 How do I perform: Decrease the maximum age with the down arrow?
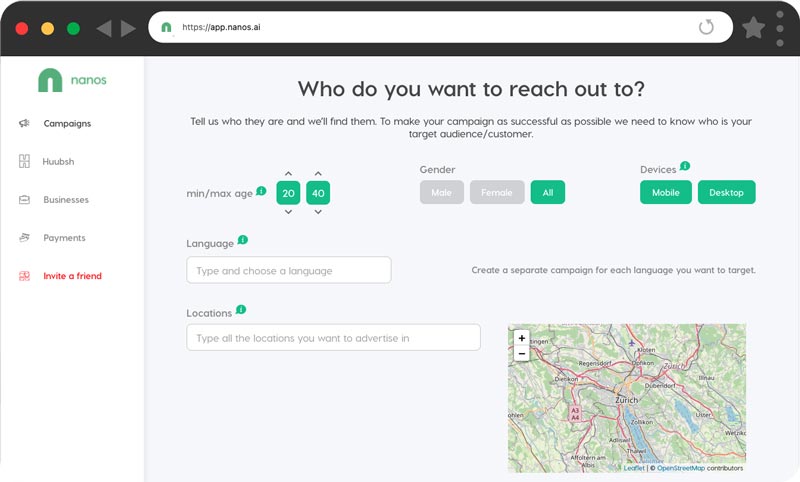point(318,212)
